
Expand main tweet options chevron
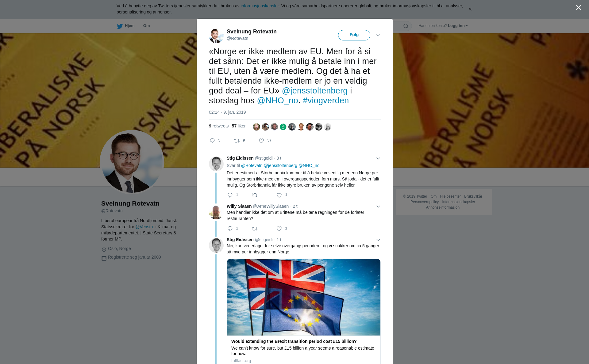[x=378, y=35]
